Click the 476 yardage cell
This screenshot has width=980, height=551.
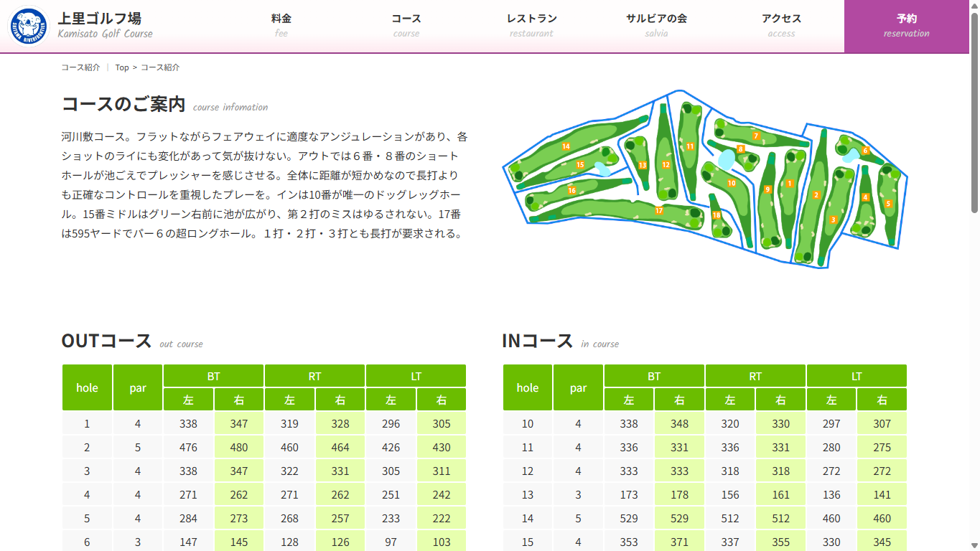[x=188, y=448]
